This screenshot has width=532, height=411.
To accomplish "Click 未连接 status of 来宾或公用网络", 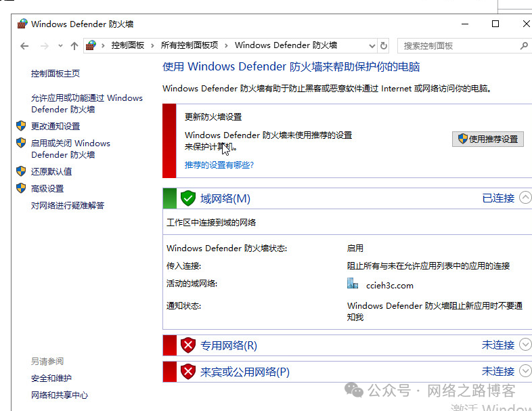I will tap(498, 371).
